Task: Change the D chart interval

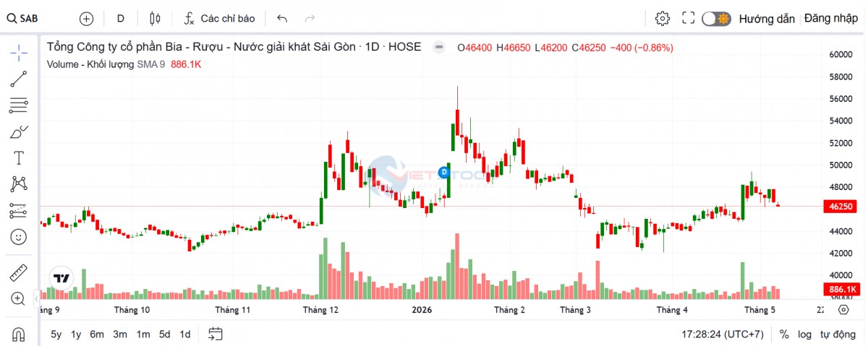Action: coord(121,18)
